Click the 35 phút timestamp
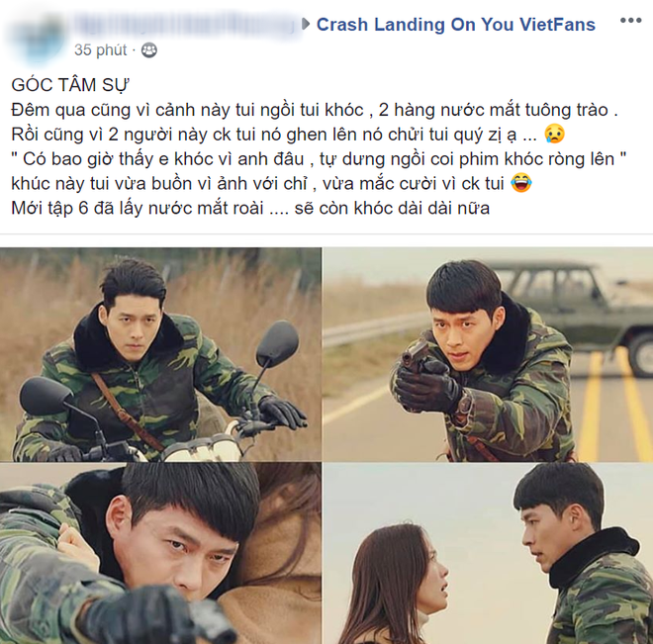 100,50
